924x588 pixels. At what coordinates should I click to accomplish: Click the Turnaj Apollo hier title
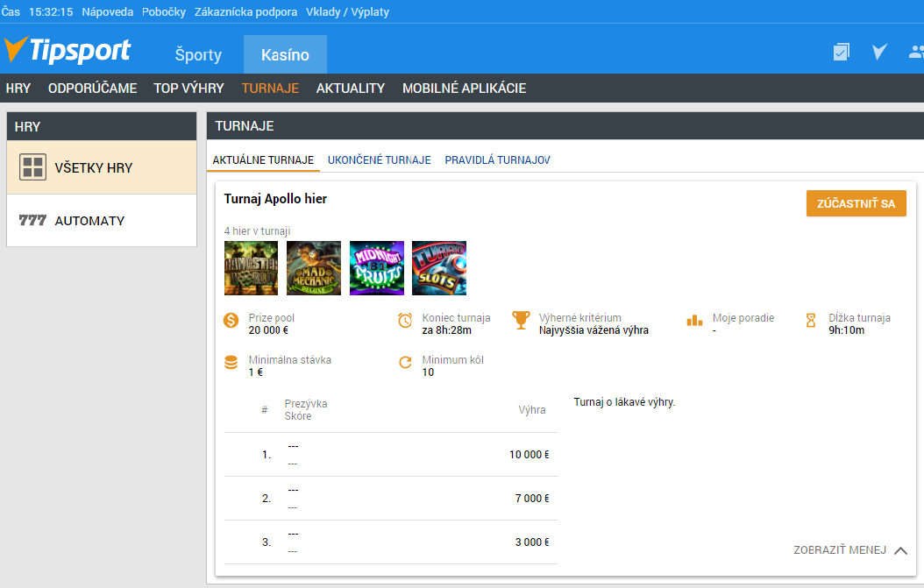(275, 199)
